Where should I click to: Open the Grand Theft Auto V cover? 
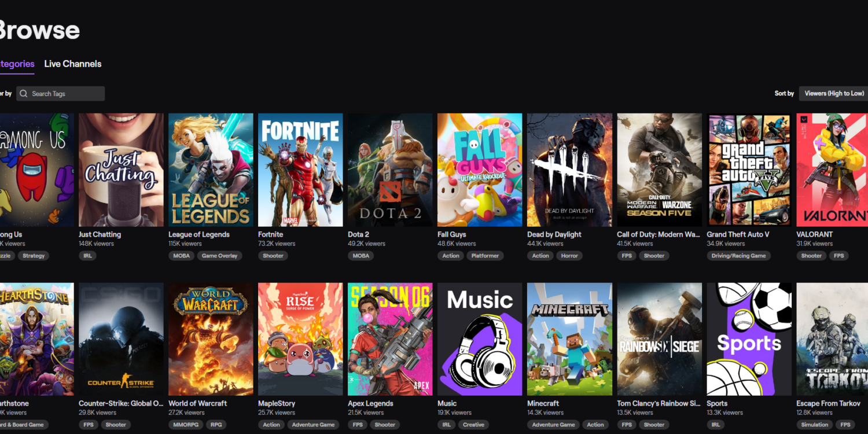[749, 170]
